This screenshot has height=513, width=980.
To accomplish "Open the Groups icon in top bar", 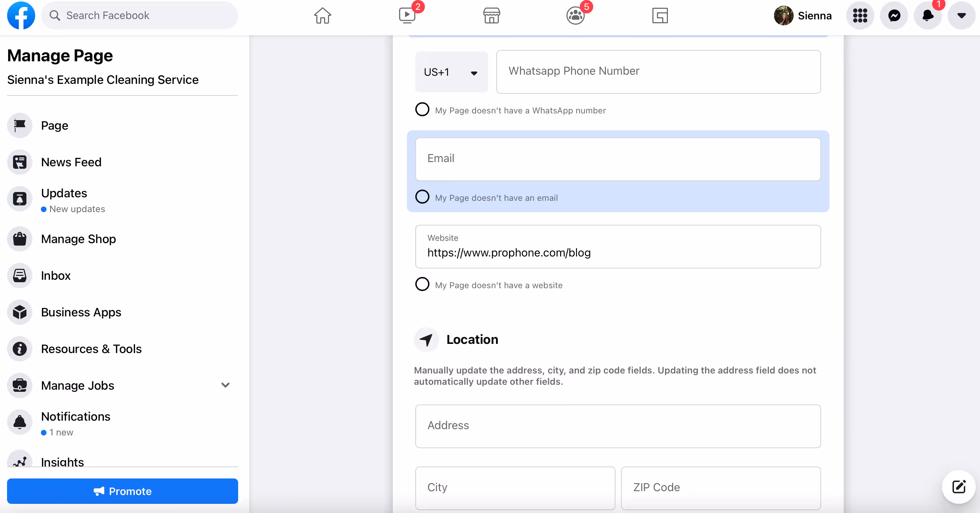I will coord(575,16).
